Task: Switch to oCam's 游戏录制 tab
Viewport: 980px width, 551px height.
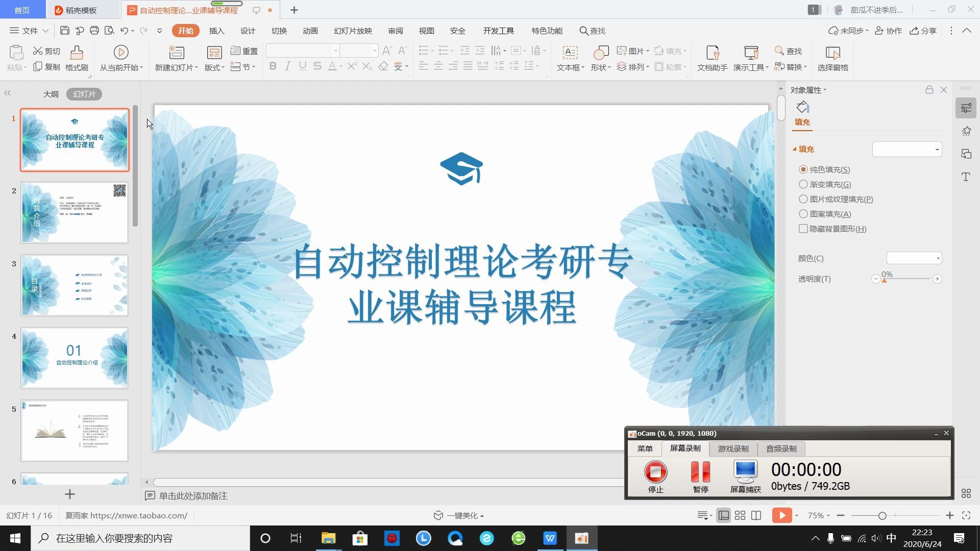Action: point(732,448)
